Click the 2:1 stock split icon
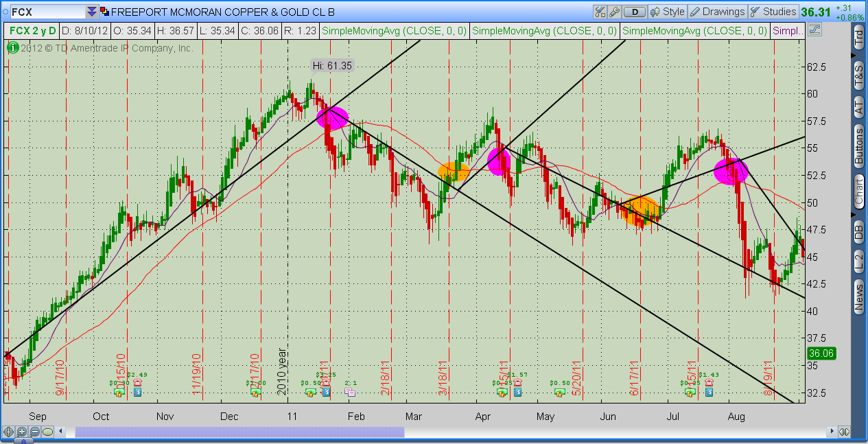The image size is (868, 444). pos(350,392)
